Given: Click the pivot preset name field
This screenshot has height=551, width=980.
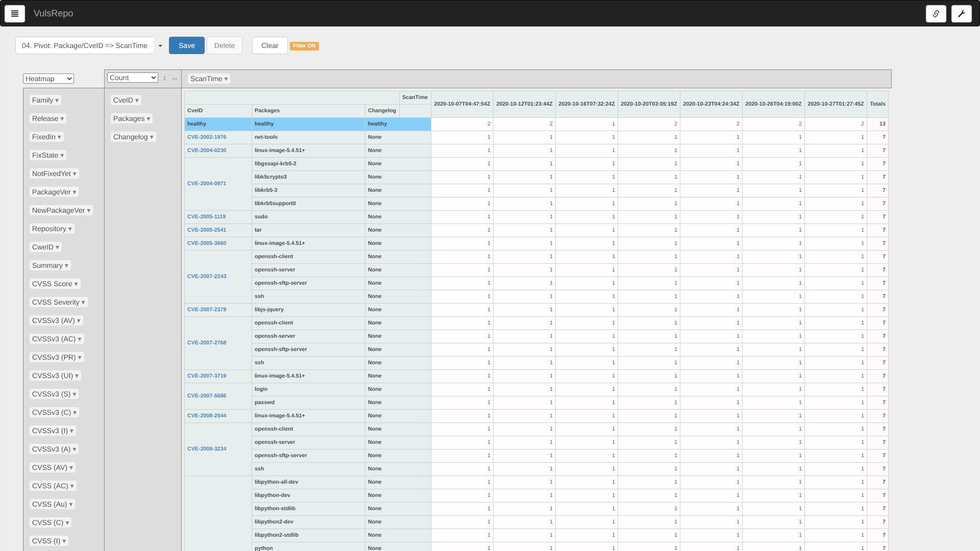Looking at the screenshot, I should click(x=85, y=45).
